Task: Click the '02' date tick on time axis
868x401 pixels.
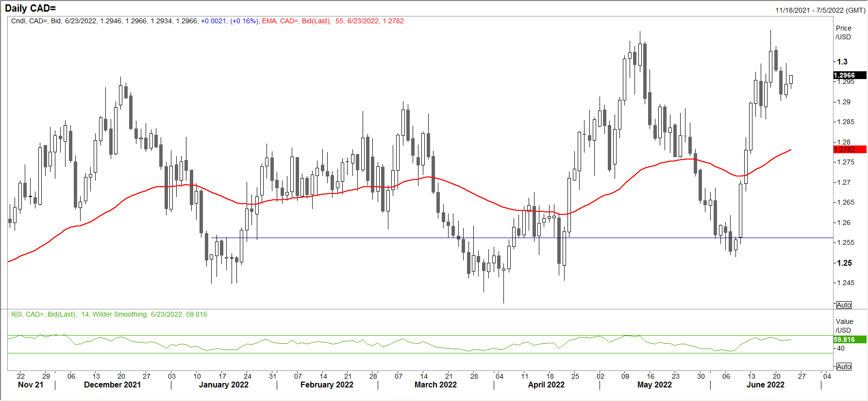Action: (601, 376)
